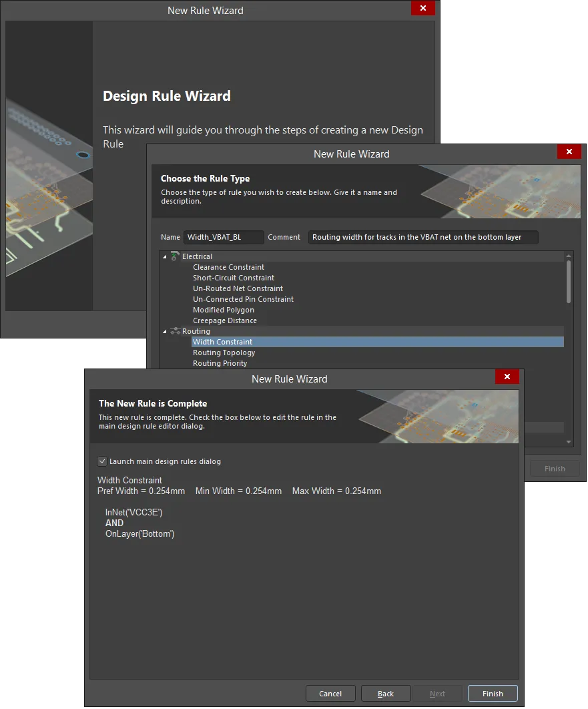588x709 pixels.
Task: Click the OnLayer('Bottom') query text
Action: [x=139, y=533]
